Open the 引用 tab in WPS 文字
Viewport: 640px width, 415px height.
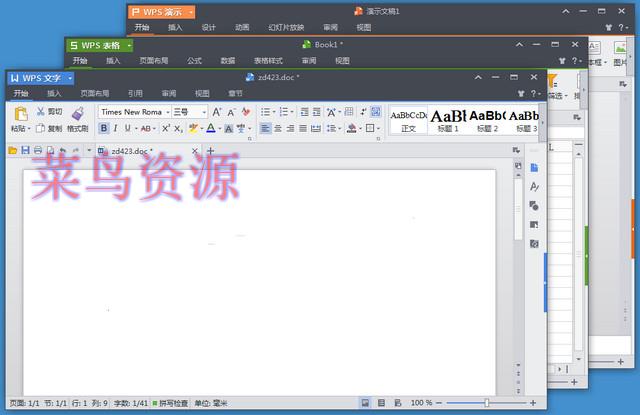(135, 93)
